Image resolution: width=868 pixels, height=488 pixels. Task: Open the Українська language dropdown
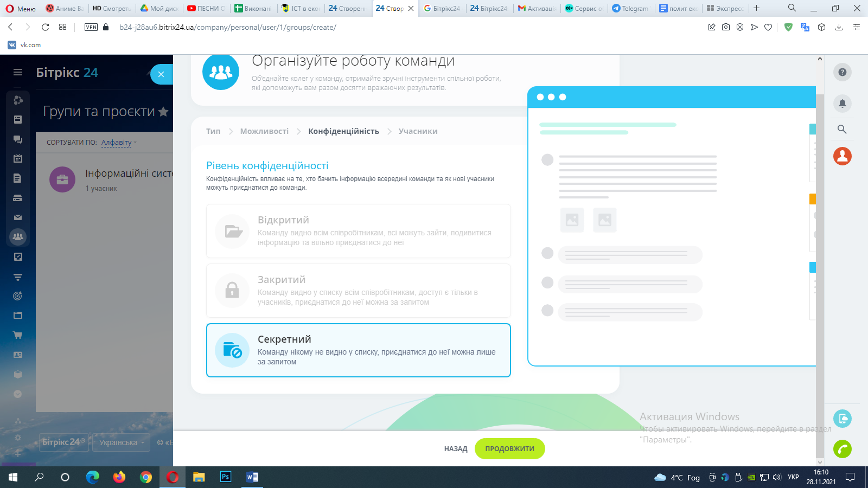coord(122,442)
